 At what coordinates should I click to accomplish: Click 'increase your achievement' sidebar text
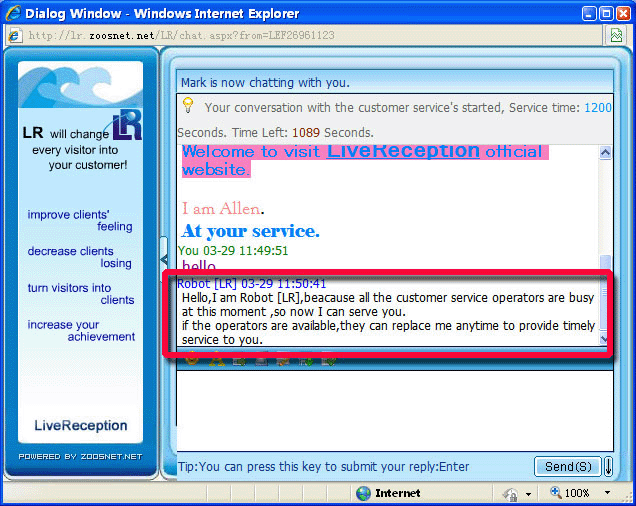[81, 330]
